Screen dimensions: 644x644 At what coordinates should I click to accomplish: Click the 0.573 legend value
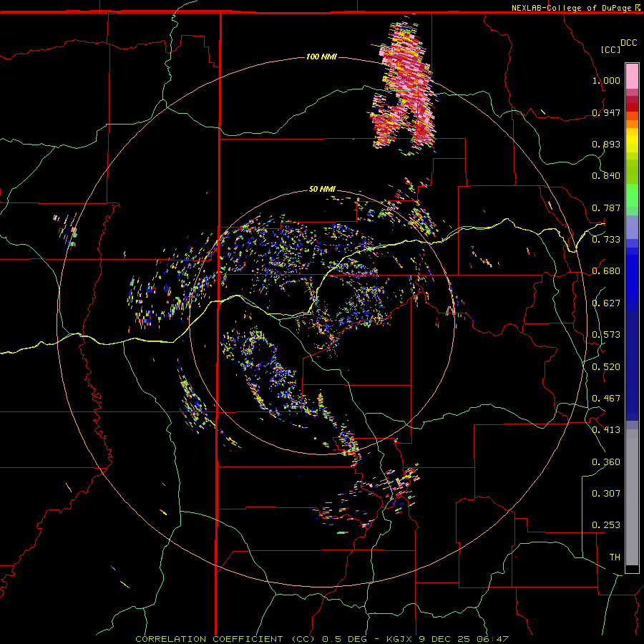coord(606,334)
